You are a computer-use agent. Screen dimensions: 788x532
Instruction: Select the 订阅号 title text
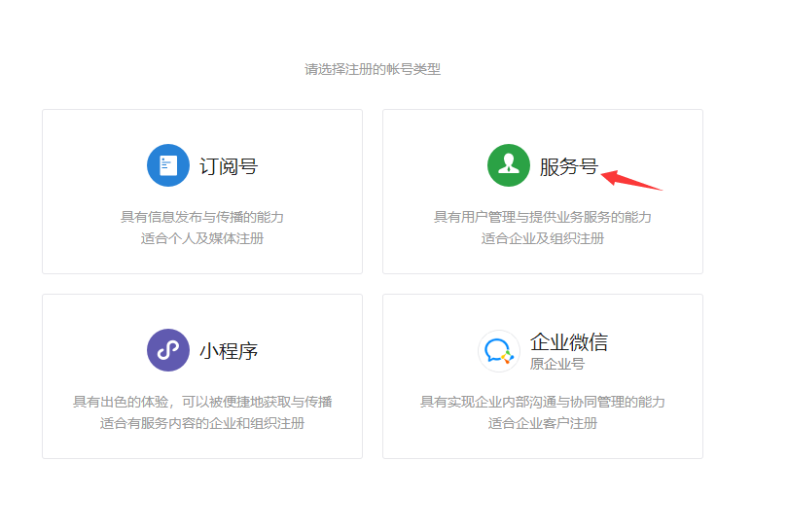click(229, 166)
